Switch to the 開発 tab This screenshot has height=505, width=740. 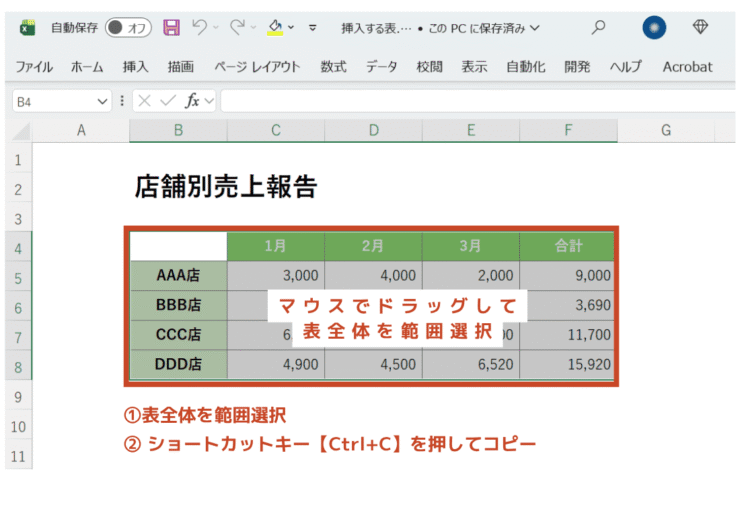[577, 67]
